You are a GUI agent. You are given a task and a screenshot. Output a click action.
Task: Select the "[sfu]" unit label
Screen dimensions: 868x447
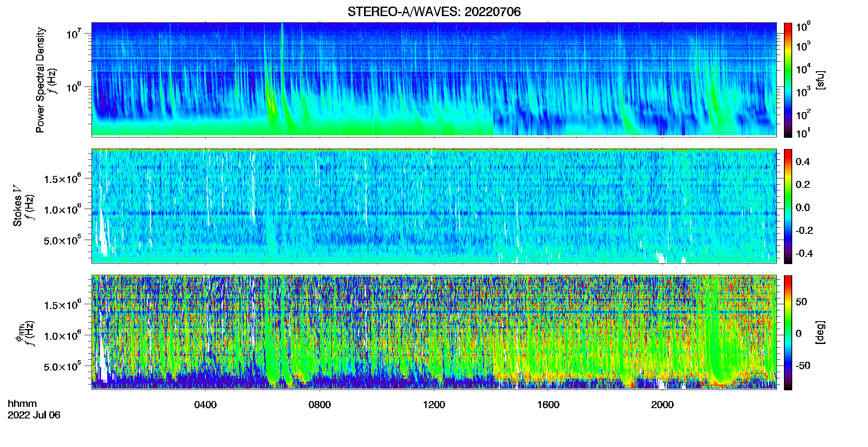coord(820,80)
